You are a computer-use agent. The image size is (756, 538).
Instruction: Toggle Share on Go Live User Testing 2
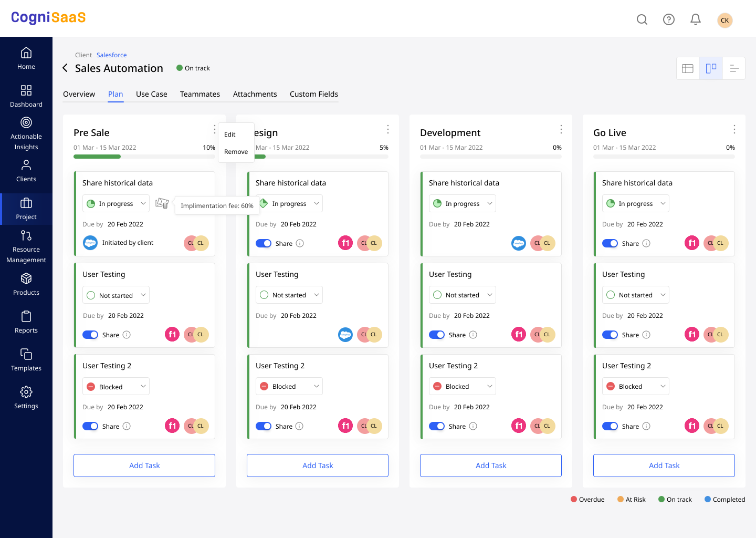coord(610,426)
